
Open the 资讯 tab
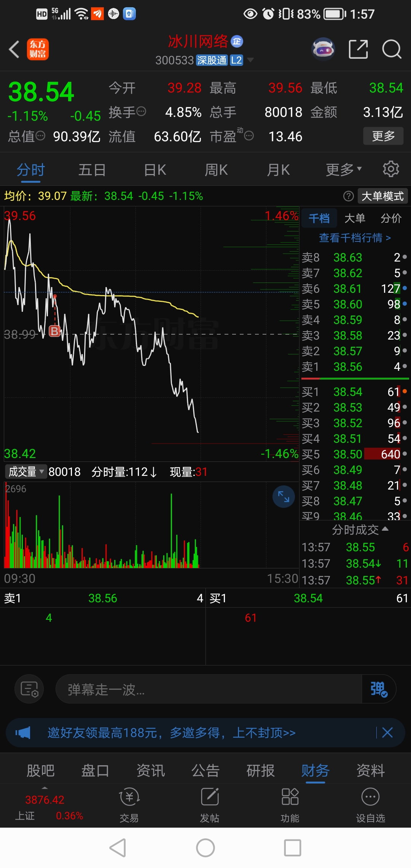pyautogui.click(x=151, y=771)
